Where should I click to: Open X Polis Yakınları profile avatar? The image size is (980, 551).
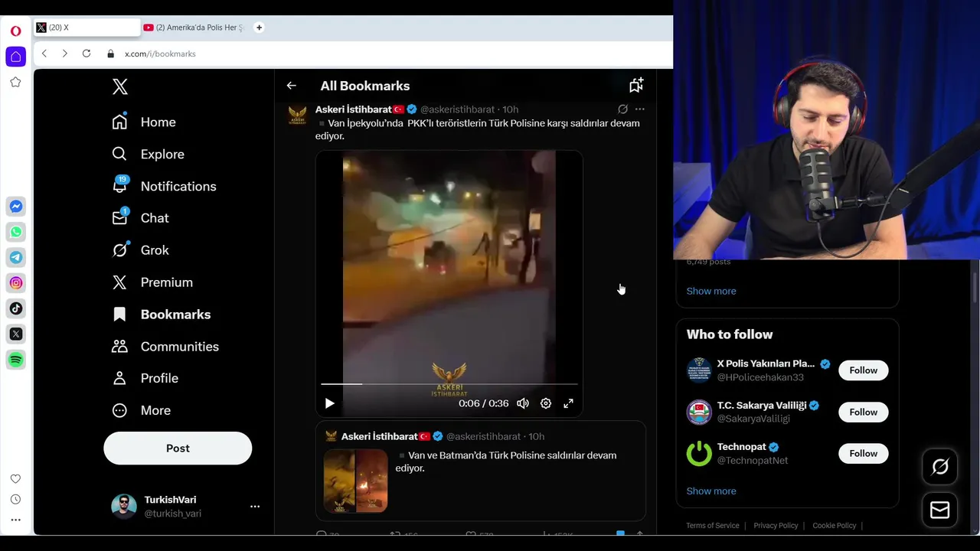(x=699, y=370)
